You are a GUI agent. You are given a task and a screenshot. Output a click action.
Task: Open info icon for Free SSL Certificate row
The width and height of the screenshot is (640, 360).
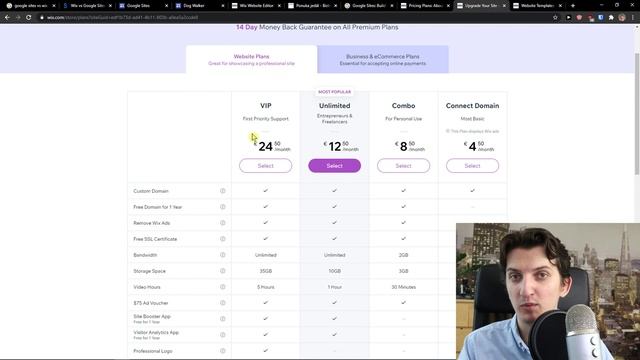[x=223, y=239]
